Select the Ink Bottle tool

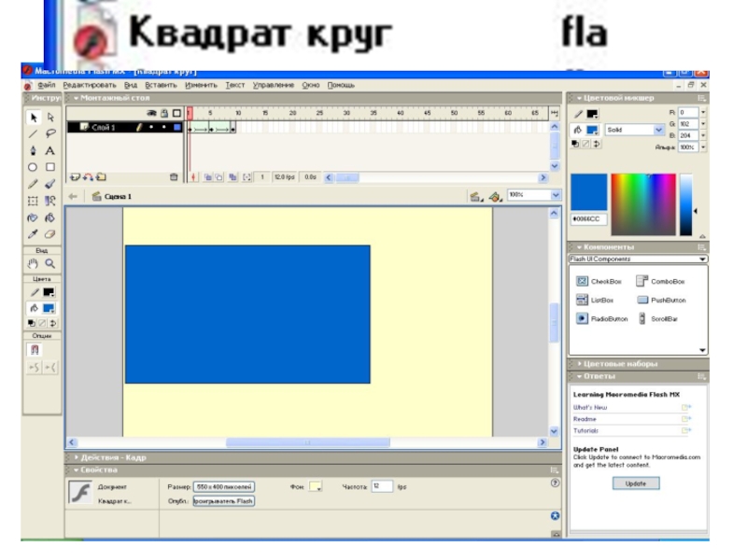point(33,217)
